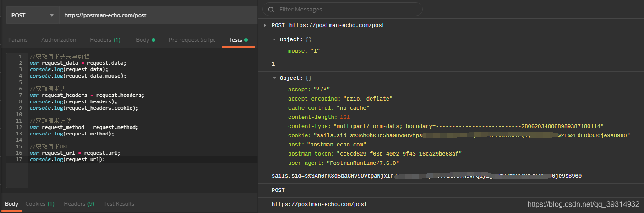Click the console output value 1

coord(273,64)
